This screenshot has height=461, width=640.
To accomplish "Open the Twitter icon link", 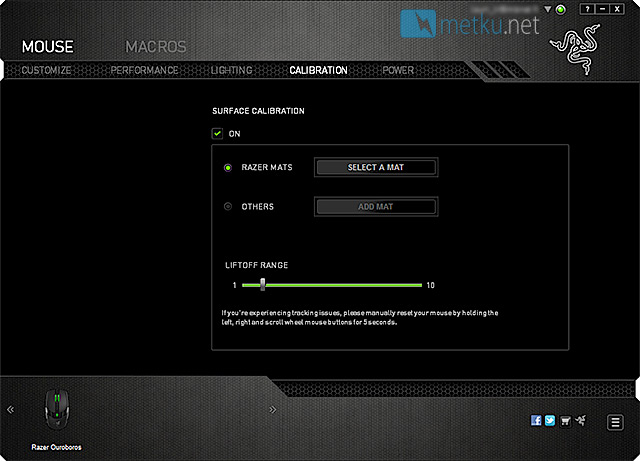I will pyautogui.click(x=550, y=420).
